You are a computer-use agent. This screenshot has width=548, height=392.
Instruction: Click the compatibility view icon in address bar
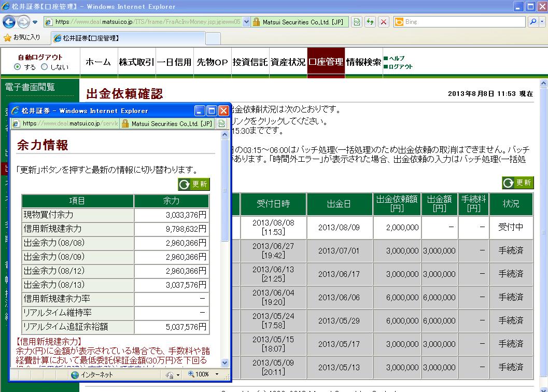(357, 22)
